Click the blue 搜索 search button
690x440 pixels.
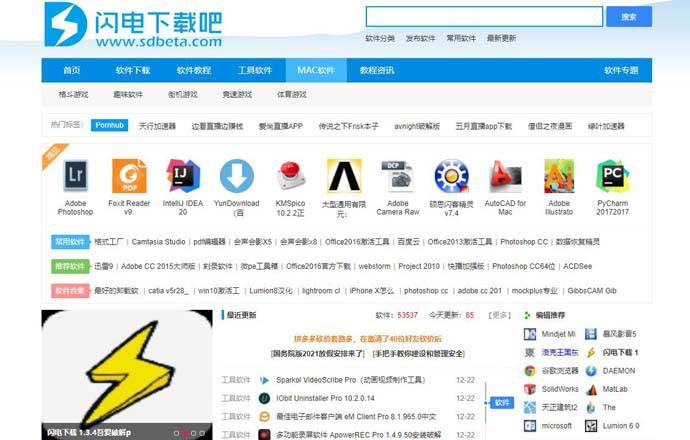629,17
